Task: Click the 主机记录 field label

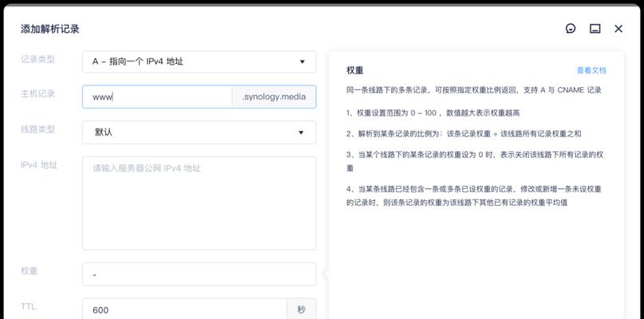Action: point(38,93)
